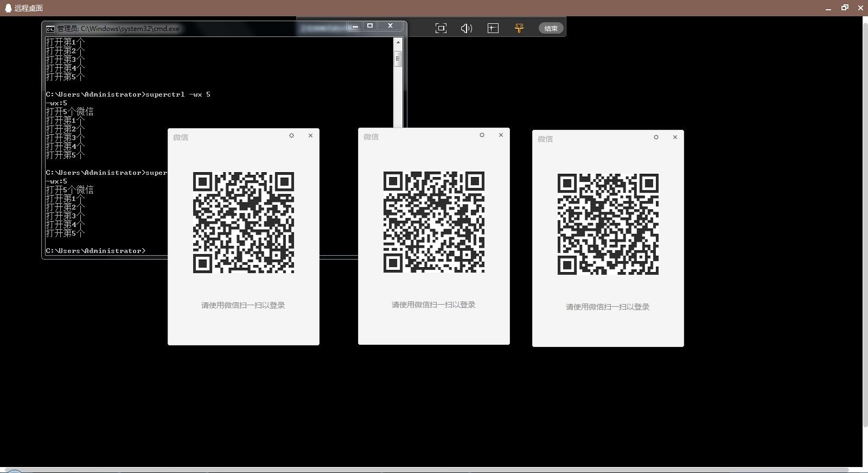This screenshot has width=868, height=473.
Task: Close the right WeChat login window
Action: pos(675,137)
